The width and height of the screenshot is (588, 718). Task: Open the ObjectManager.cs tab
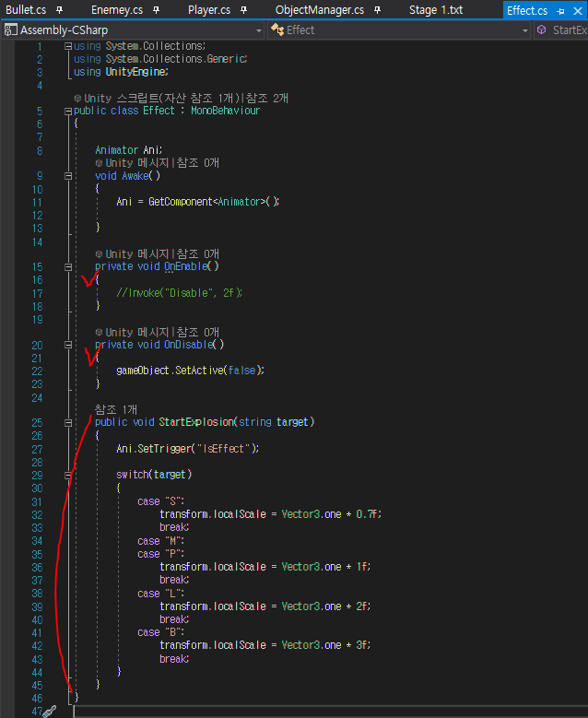tap(320, 9)
